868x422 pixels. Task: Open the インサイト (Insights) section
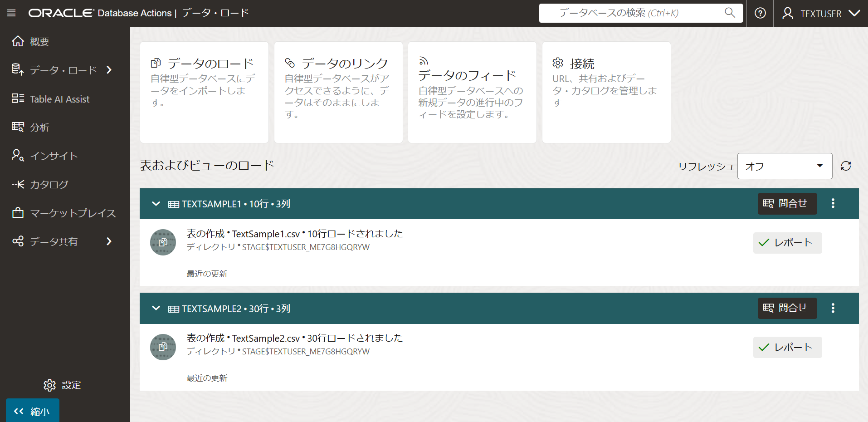[54, 156]
